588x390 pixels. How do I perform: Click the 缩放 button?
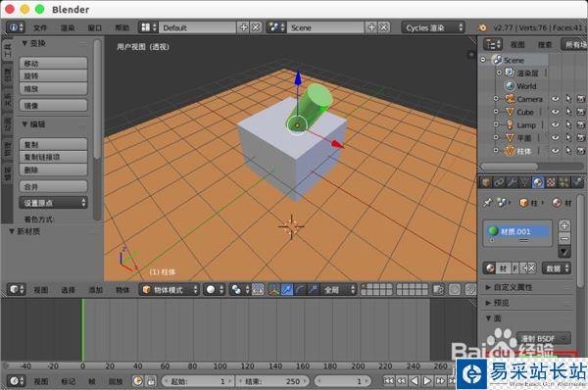53,88
